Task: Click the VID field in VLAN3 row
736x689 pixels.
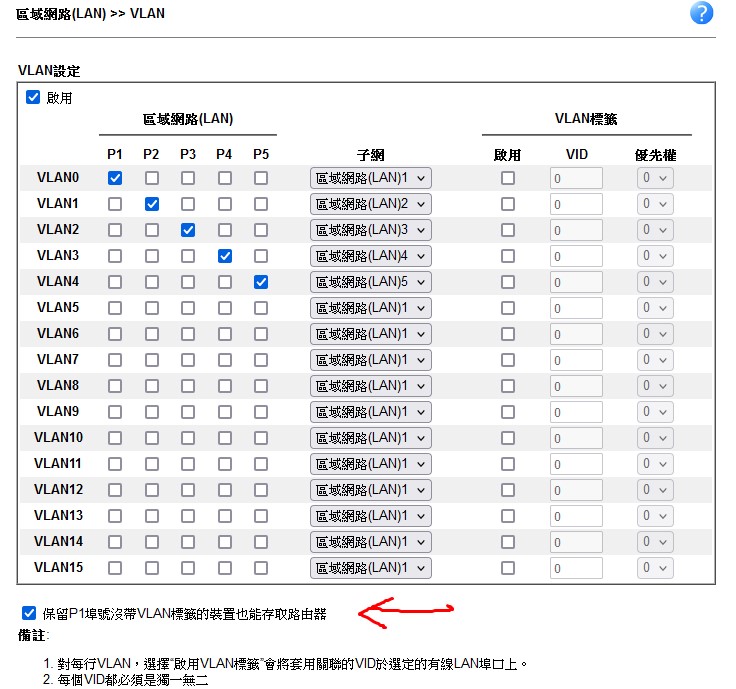Action: (x=576, y=256)
